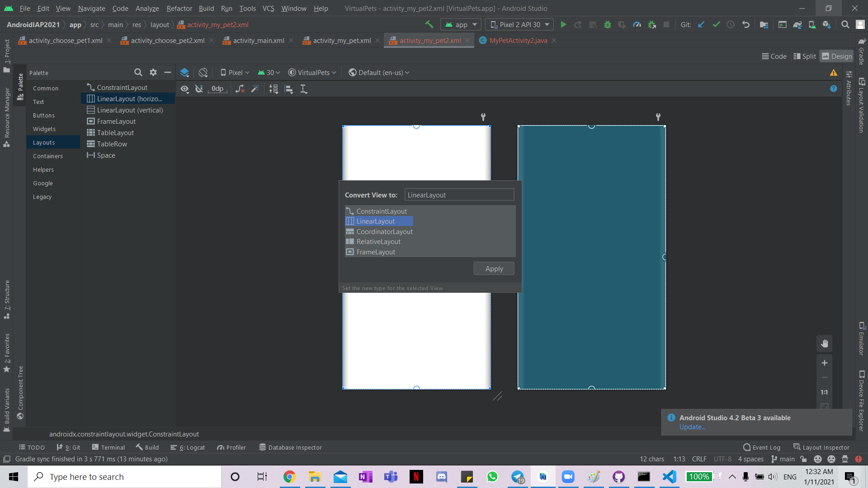Click Select Design Surface layers icon

coord(184,73)
